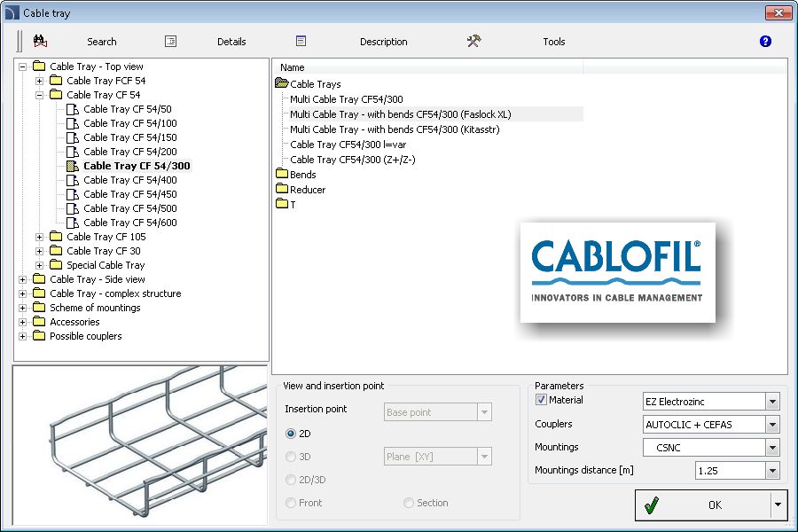
Task: Select the 3D view radio button
Action: click(291, 457)
